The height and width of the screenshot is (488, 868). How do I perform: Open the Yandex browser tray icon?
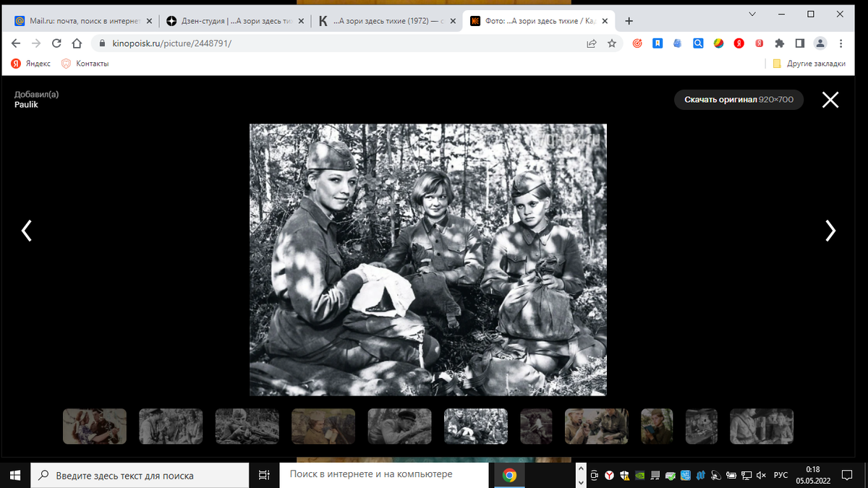coord(610,475)
